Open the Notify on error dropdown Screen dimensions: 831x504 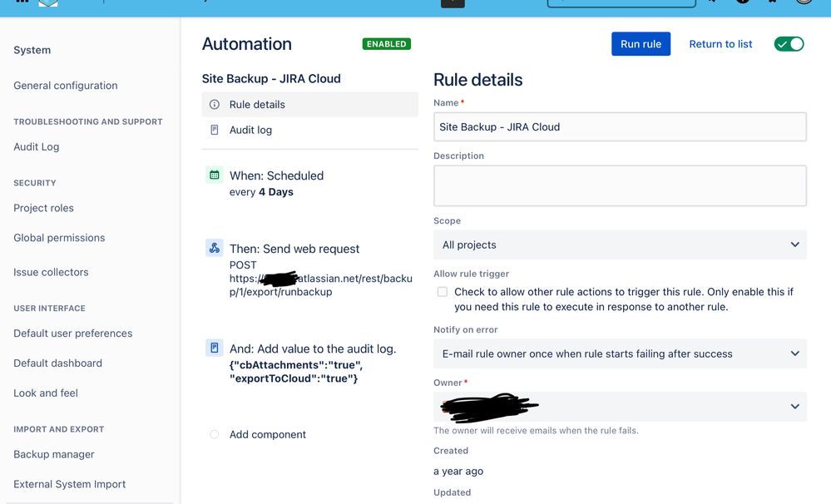coord(620,353)
